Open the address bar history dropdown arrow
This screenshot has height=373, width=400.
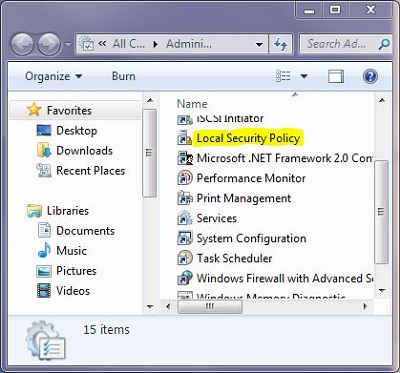pos(259,44)
